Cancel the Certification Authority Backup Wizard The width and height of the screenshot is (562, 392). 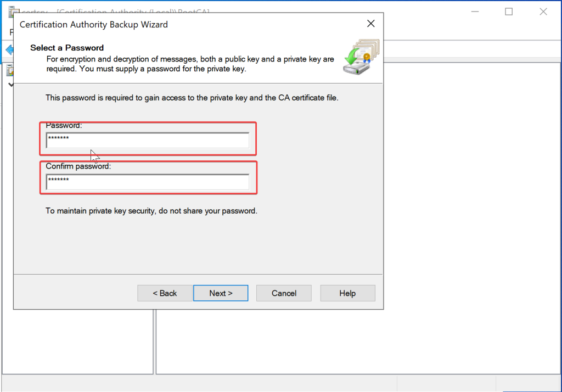coord(284,293)
